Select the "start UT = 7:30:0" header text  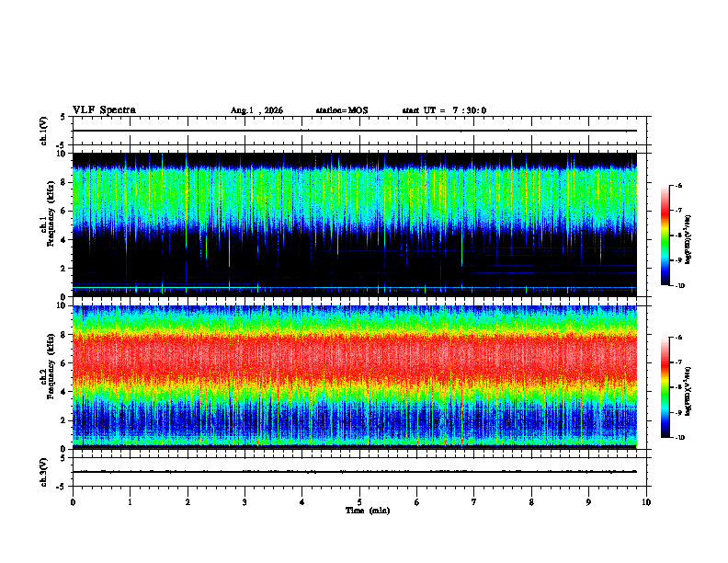(444, 110)
